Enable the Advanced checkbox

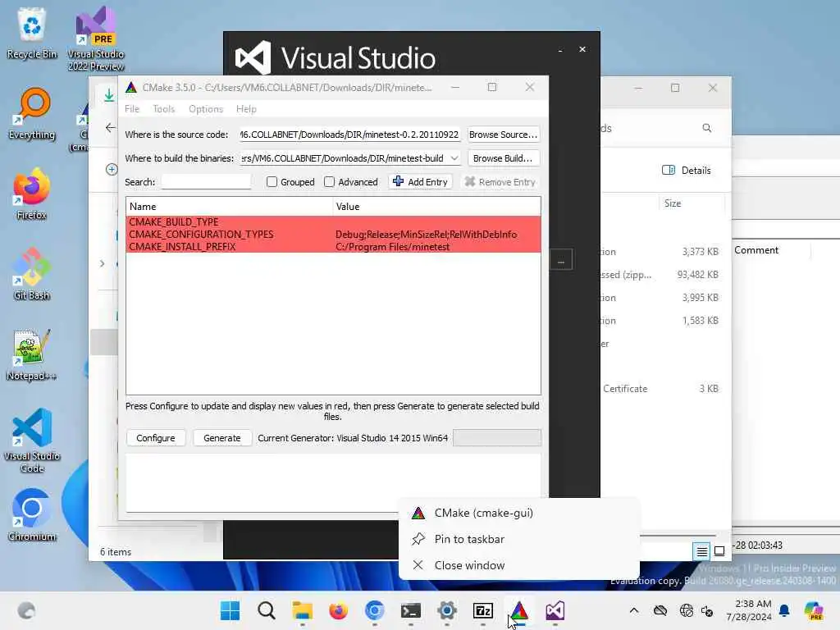click(330, 182)
